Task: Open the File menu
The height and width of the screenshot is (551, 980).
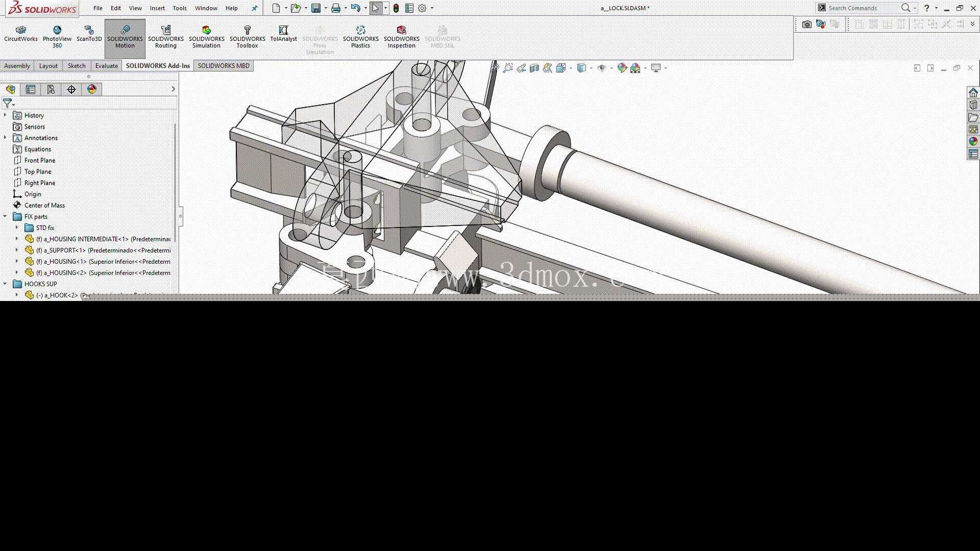Action: pyautogui.click(x=98, y=8)
